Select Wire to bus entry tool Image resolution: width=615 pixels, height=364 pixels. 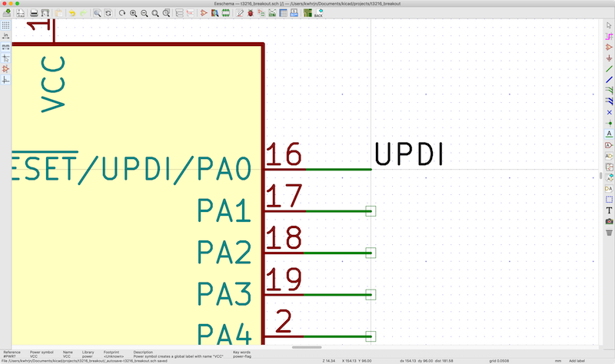coord(609,91)
